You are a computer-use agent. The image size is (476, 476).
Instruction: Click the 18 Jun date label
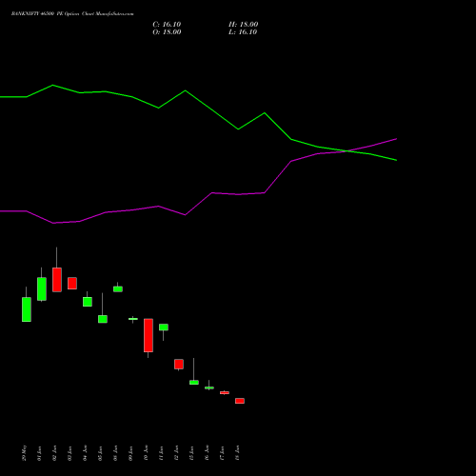click(238, 453)
